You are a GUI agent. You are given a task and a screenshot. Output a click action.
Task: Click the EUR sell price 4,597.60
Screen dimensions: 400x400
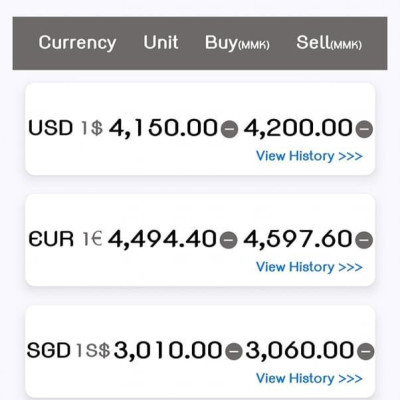click(298, 240)
